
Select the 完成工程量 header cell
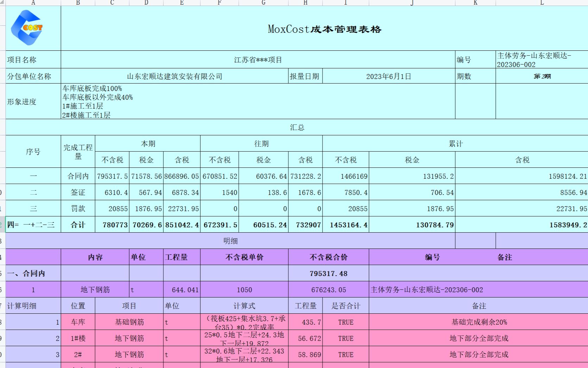coord(78,152)
